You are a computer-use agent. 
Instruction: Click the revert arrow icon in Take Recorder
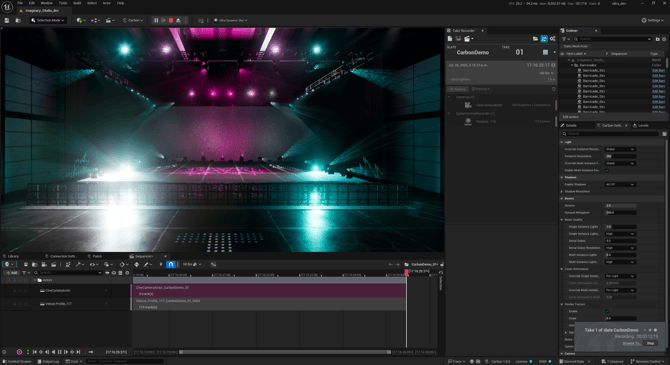553,89
